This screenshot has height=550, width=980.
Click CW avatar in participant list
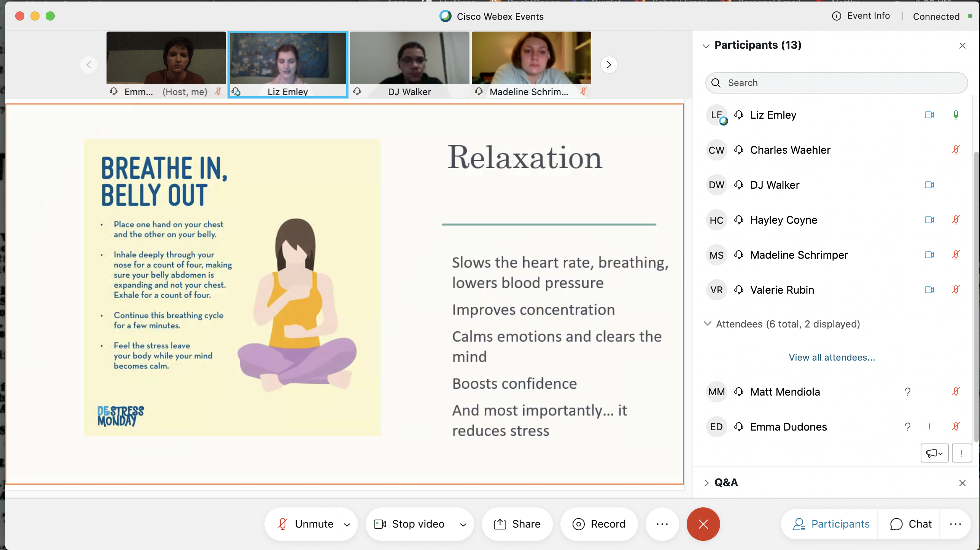(x=716, y=150)
